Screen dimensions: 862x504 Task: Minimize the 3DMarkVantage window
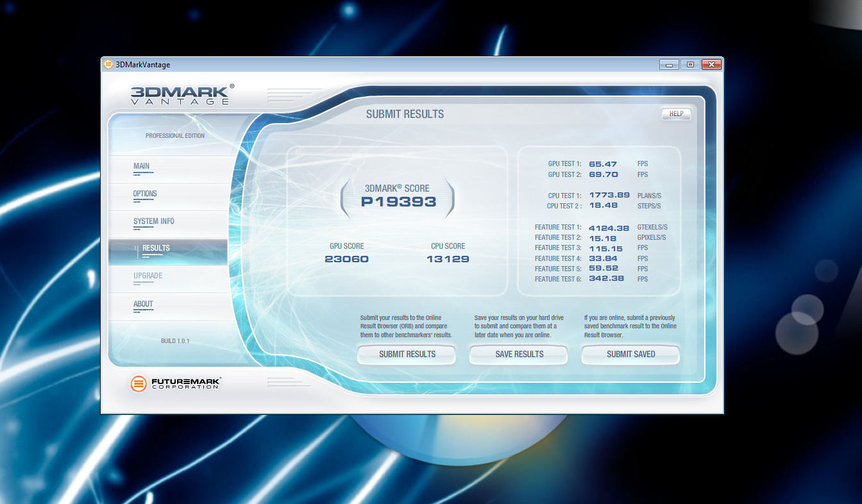pyautogui.click(x=668, y=64)
